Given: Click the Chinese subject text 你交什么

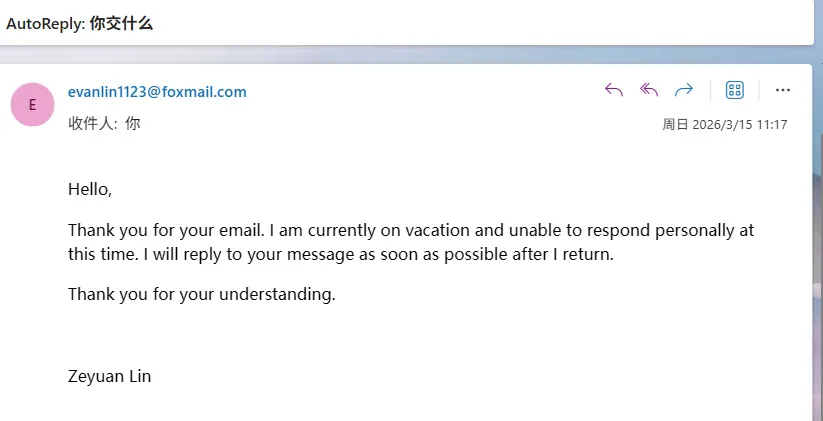Looking at the screenshot, I should [x=121, y=24].
